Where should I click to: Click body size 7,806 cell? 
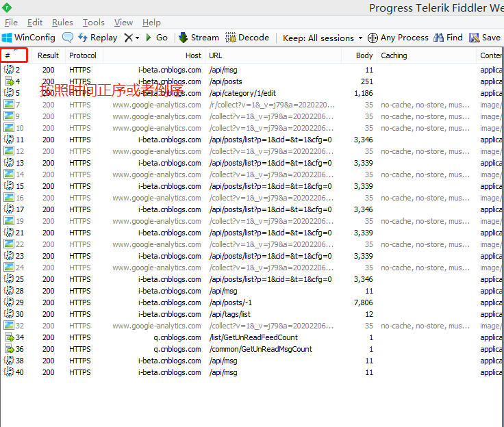tap(363, 302)
